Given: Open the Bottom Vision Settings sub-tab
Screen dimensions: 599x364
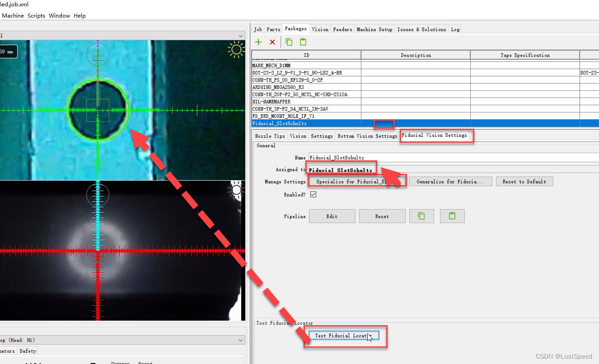Looking at the screenshot, I should tap(367, 136).
